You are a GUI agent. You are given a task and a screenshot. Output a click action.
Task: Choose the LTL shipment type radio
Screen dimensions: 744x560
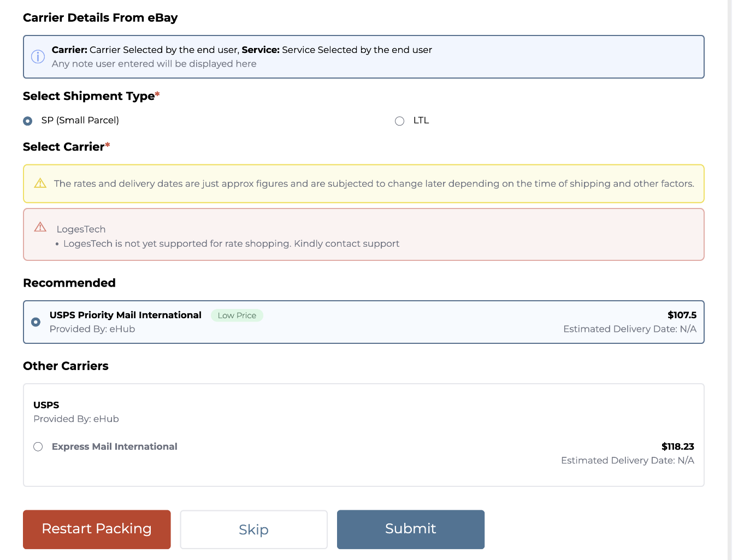[x=399, y=121]
